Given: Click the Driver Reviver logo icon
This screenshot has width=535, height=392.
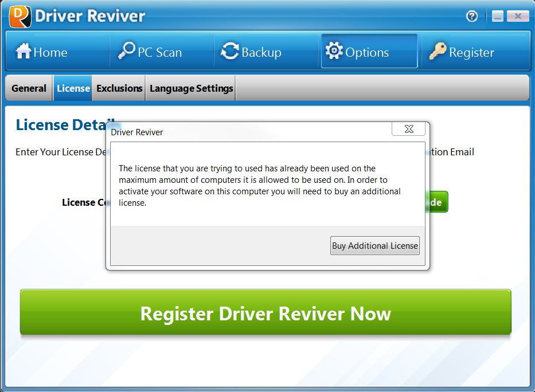Looking at the screenshot, I should coord(20,16).
